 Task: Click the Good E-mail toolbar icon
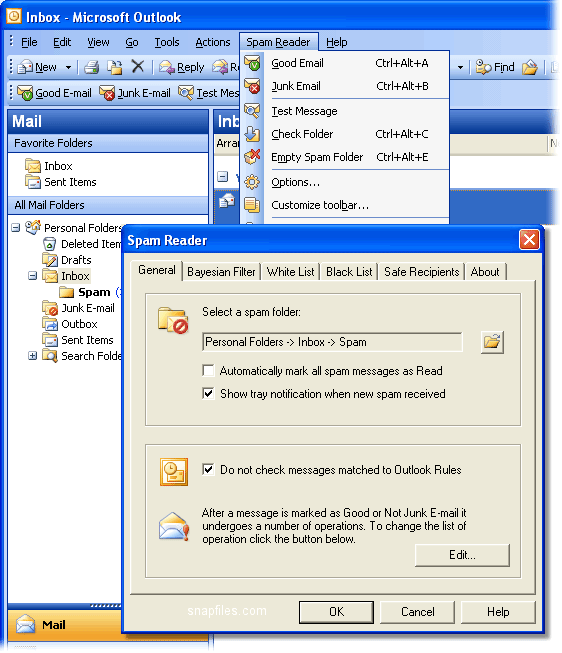(25, 93)
